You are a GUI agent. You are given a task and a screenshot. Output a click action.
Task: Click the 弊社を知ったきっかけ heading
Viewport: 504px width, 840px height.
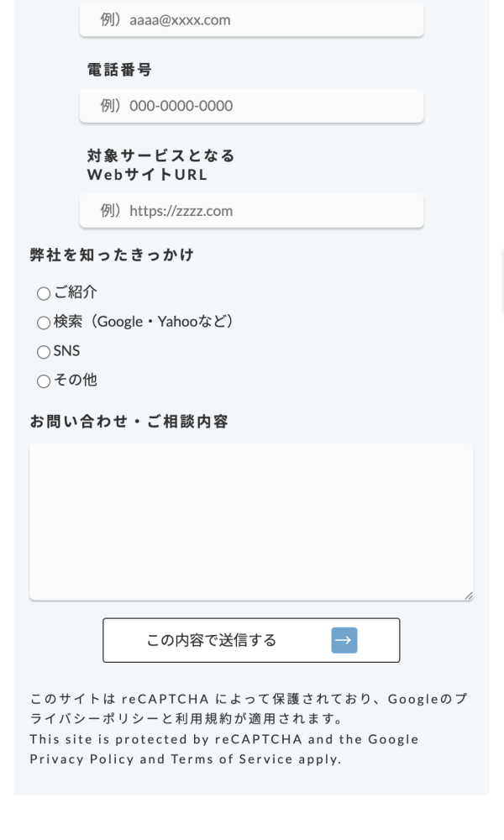112,255
